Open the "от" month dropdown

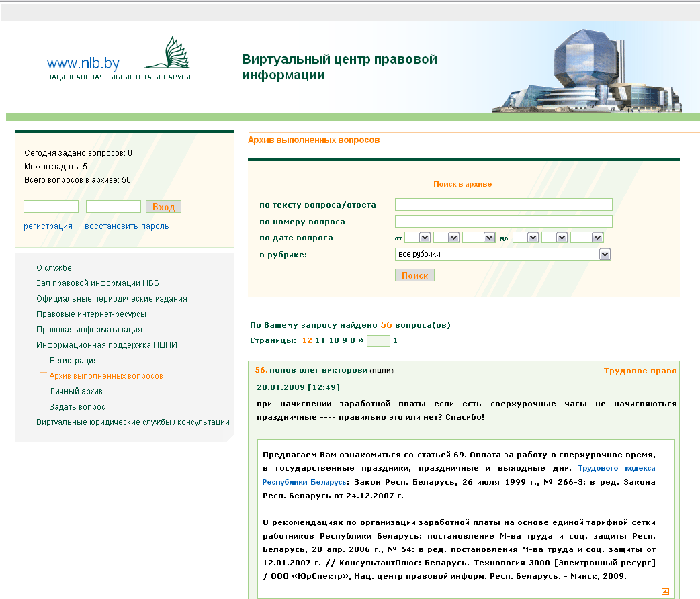(x=445, y=237)
